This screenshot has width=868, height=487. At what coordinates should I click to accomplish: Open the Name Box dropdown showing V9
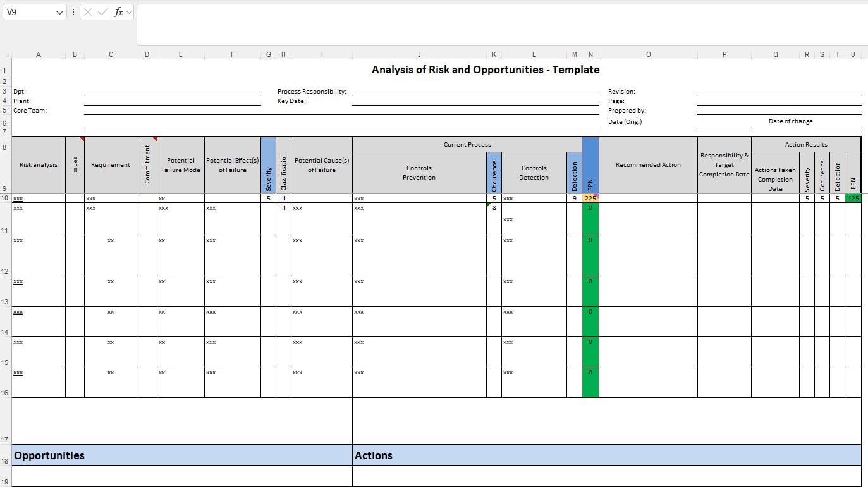60,12
